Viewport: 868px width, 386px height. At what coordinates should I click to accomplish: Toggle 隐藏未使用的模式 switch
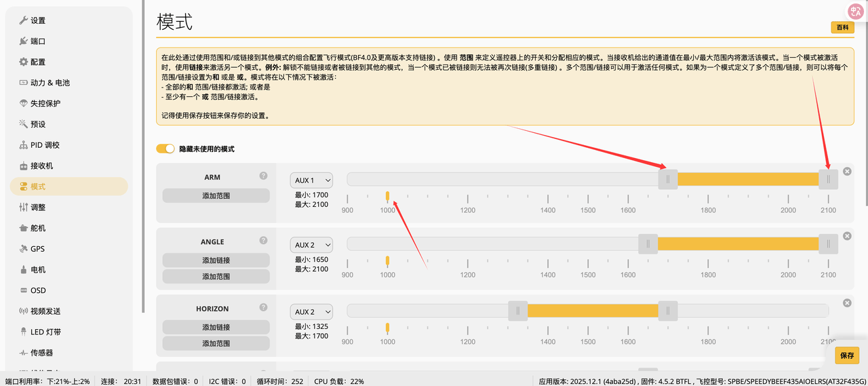165,149
